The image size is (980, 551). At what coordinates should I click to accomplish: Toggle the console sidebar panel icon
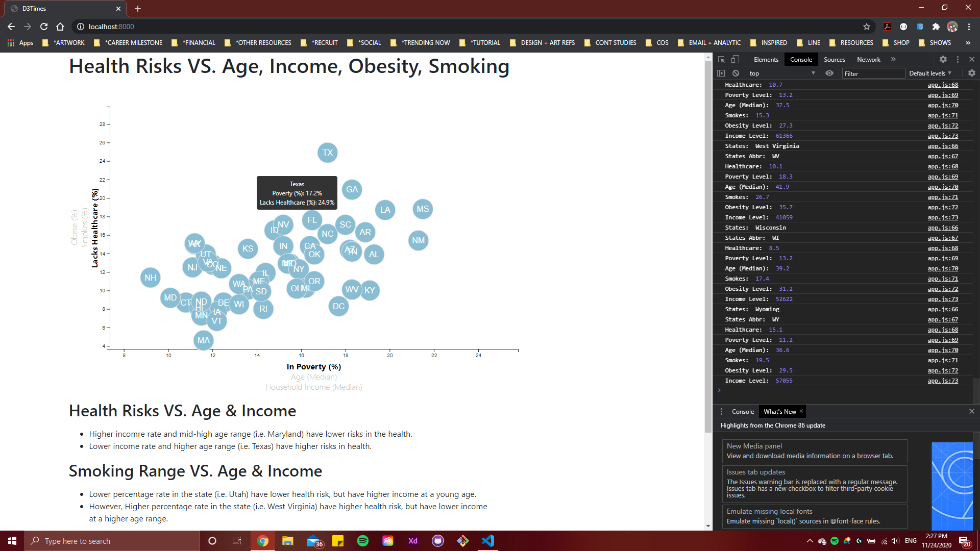(721, 73)
